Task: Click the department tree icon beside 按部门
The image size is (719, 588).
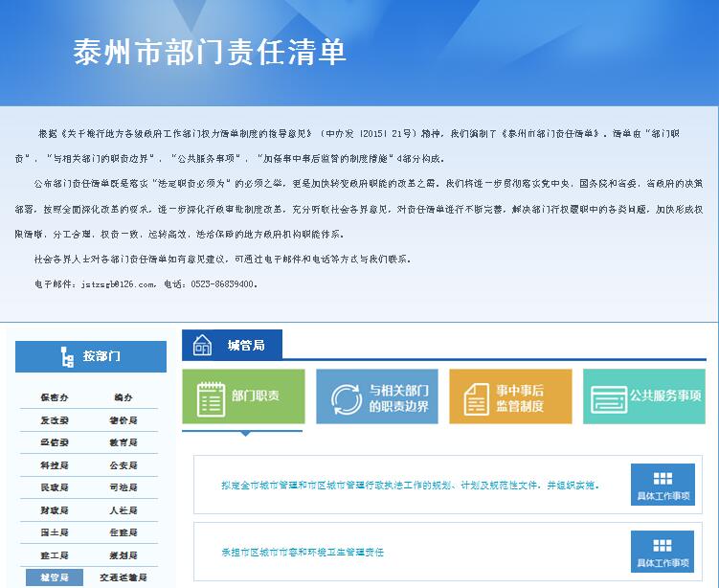Action: tap(67, 357)
